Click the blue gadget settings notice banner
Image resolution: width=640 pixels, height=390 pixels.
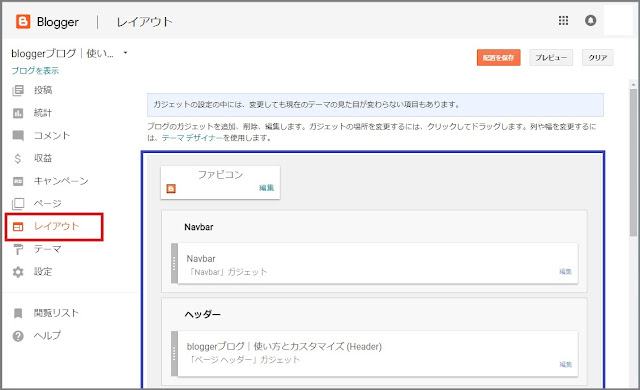(x=375, y=105)
